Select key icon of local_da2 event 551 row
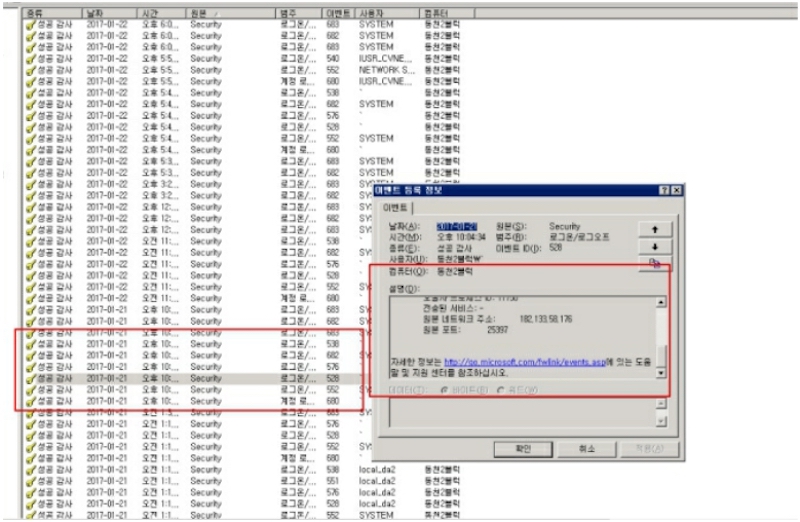This screenshot has width=800, height=522. (31, 479)
